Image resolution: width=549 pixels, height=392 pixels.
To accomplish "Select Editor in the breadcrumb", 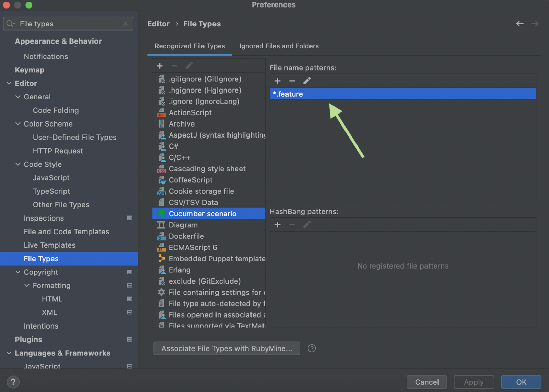I will pos(159,24).
